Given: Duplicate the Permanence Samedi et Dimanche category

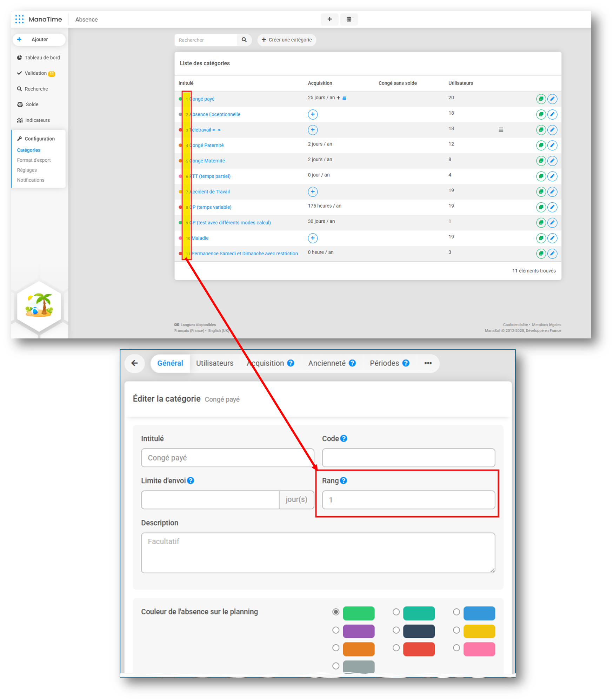Looking at the screenshot, I should tap(541, 254).
